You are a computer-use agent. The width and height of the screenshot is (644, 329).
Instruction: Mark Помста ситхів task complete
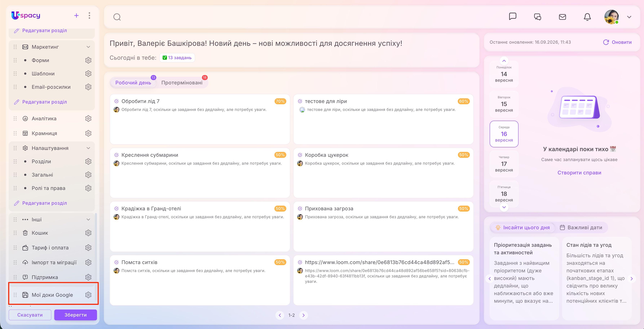click(116, 262)
